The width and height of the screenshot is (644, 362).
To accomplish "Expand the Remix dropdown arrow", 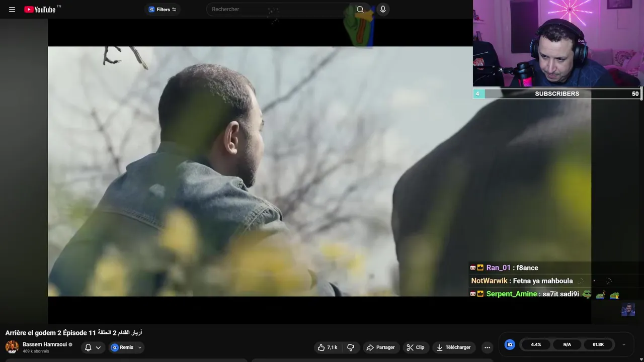I will (x=140, y=347).
